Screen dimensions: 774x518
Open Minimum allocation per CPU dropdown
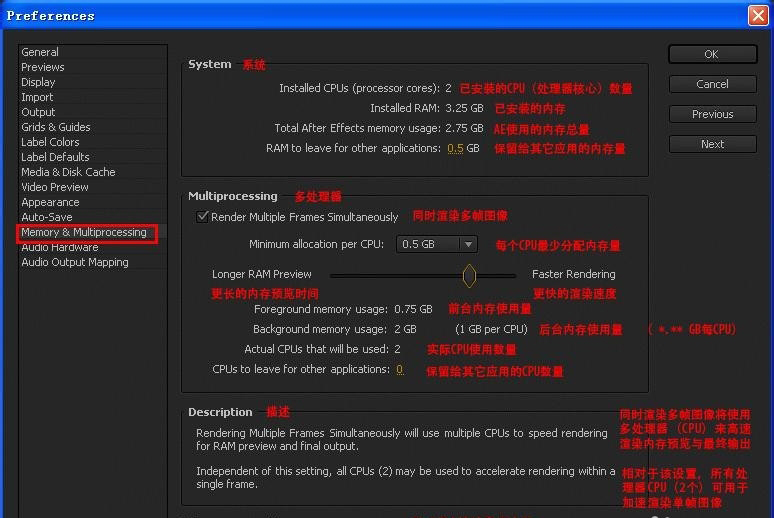pos(436,244)
